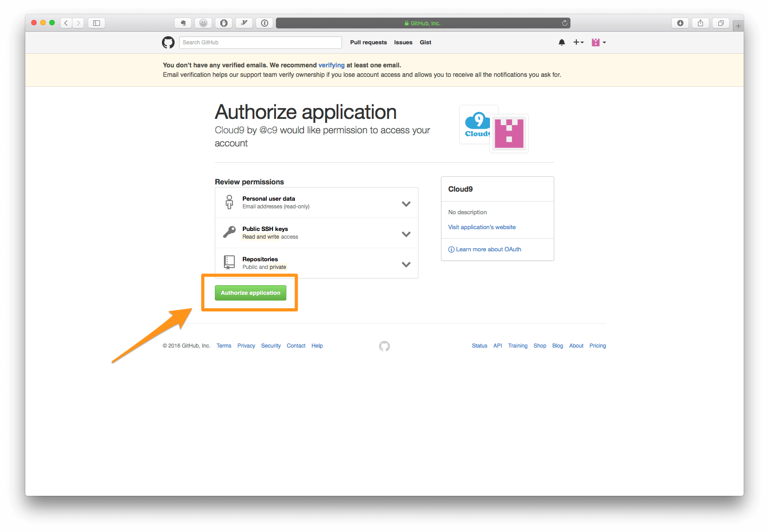
Task: Open the user avatar profile menu
Action: pyautogui.click(x=598, y=42)
